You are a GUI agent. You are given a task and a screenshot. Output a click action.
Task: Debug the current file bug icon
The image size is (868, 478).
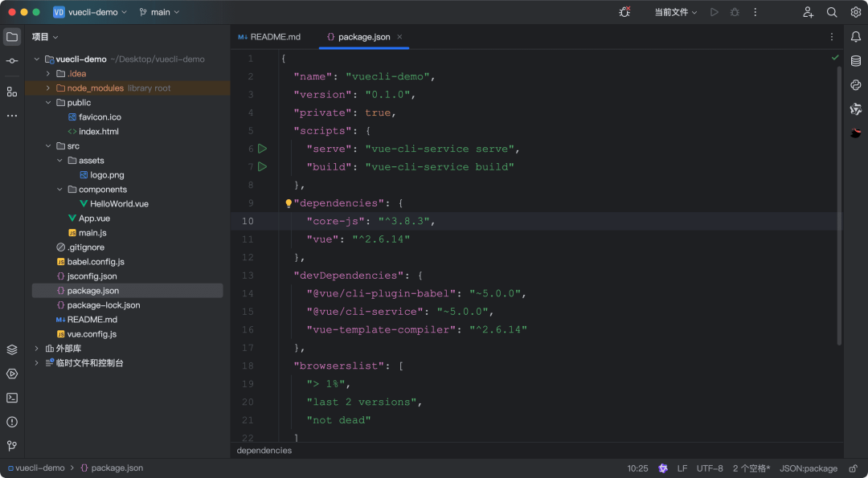coord(735,12)
